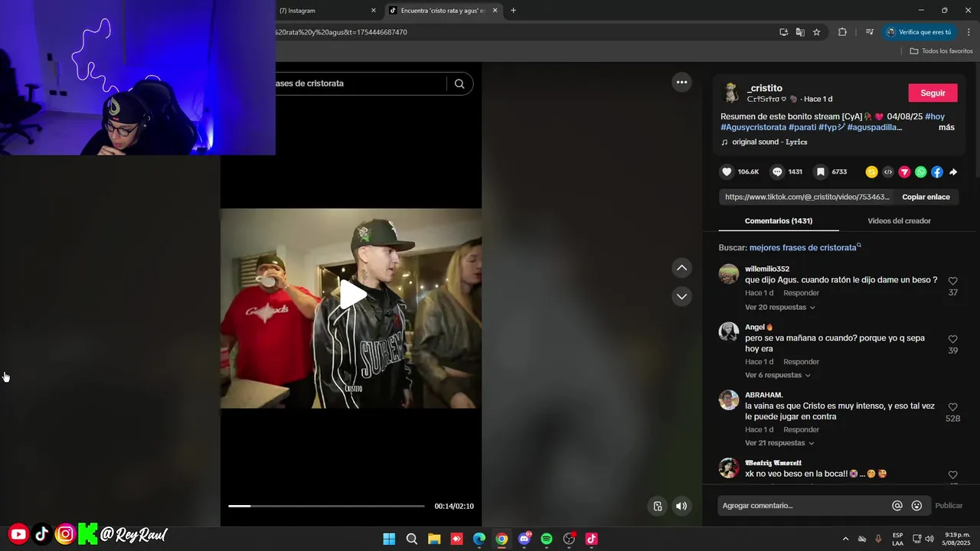Open the embed code icon
This screenshot has width=980, height=551.
click(888, 172)
